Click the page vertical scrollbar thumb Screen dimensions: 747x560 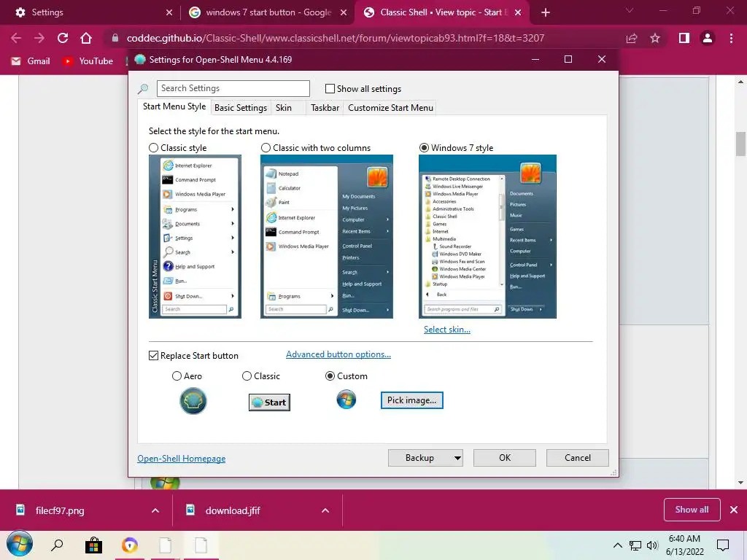[x=740, y=144]
